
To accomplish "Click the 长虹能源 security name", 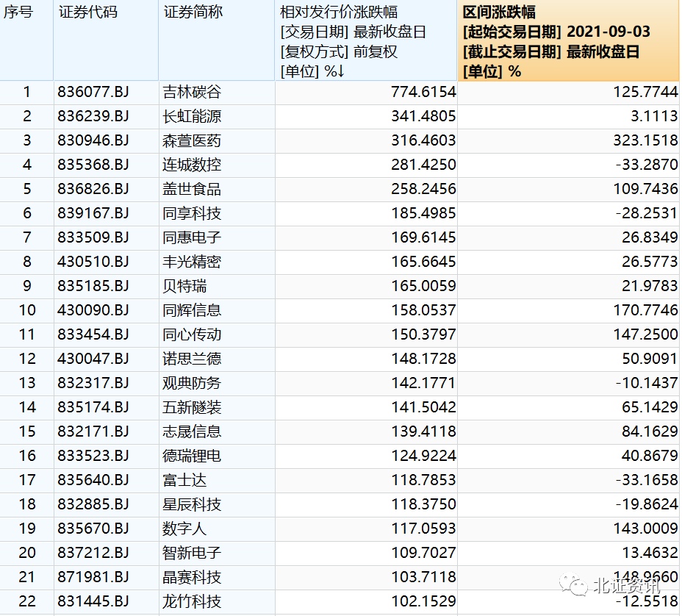I will click(192, 116).
